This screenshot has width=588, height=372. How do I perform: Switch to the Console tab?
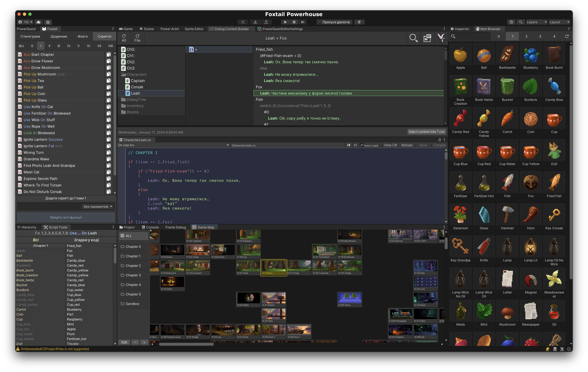point(150,227)
